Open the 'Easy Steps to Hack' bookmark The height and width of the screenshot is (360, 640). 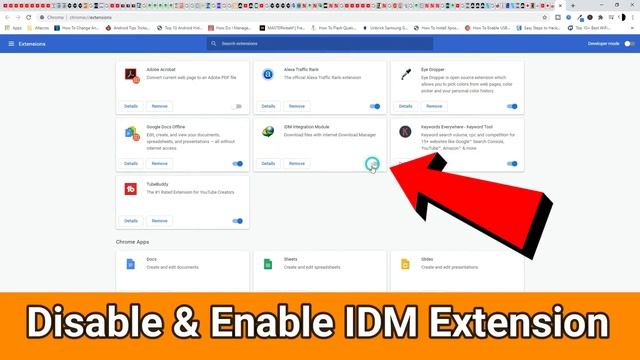[x=539, y=28]
